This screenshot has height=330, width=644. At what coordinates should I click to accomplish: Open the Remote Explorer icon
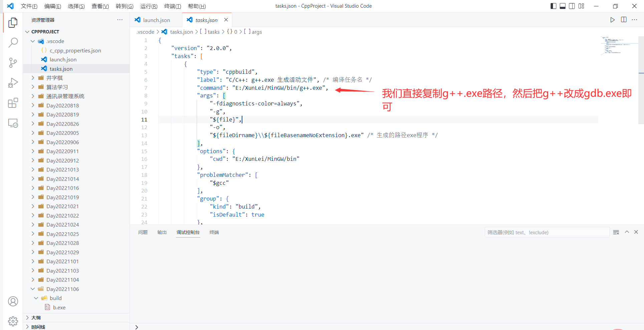tap(13, 123)
